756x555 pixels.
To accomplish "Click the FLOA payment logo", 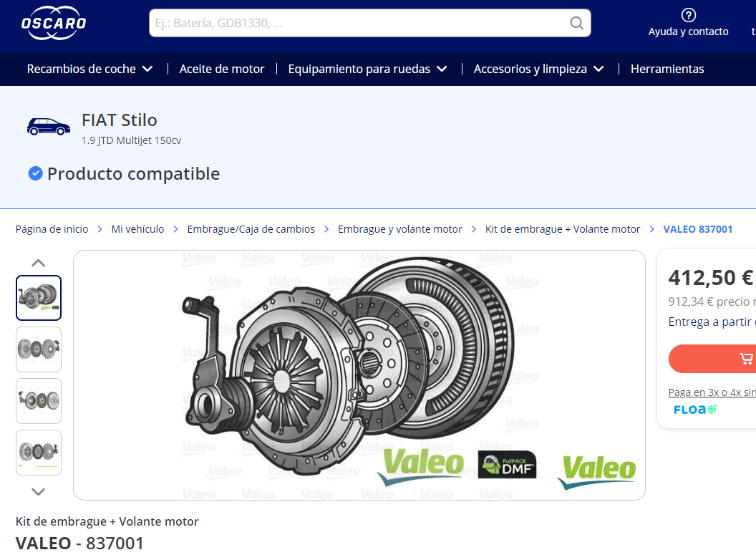I will click(694, 410).
